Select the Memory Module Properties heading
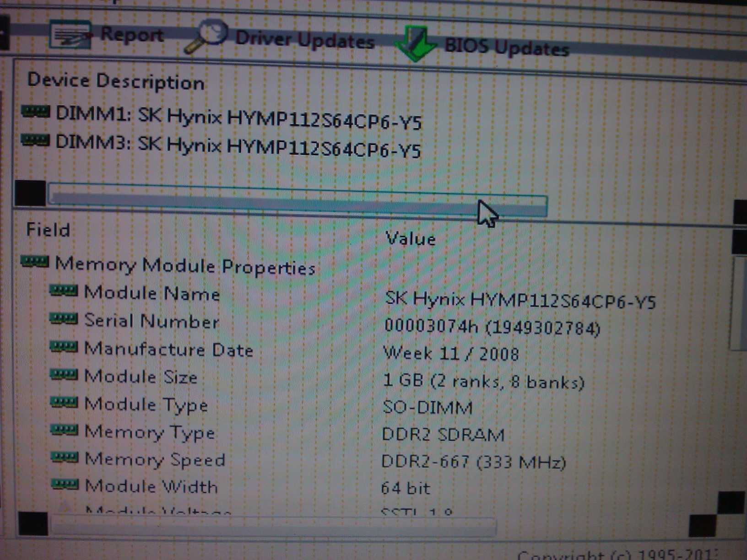Image resolution: width=747 pixels, height=560 pixels. pos(185,266)
